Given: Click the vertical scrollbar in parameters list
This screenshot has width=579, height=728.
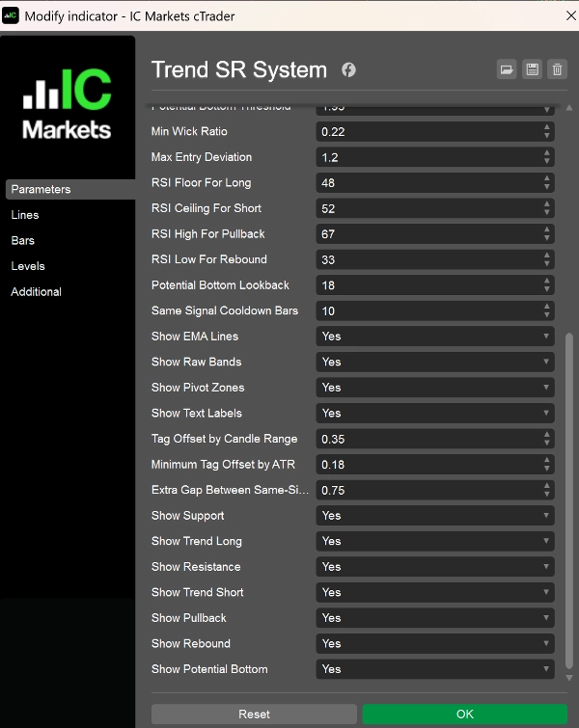Looking at the screenshot, I should click(x=568, y=501).
